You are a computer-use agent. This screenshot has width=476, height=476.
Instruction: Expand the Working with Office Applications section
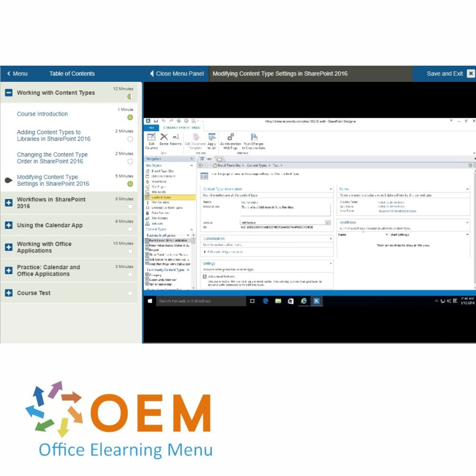9,247
